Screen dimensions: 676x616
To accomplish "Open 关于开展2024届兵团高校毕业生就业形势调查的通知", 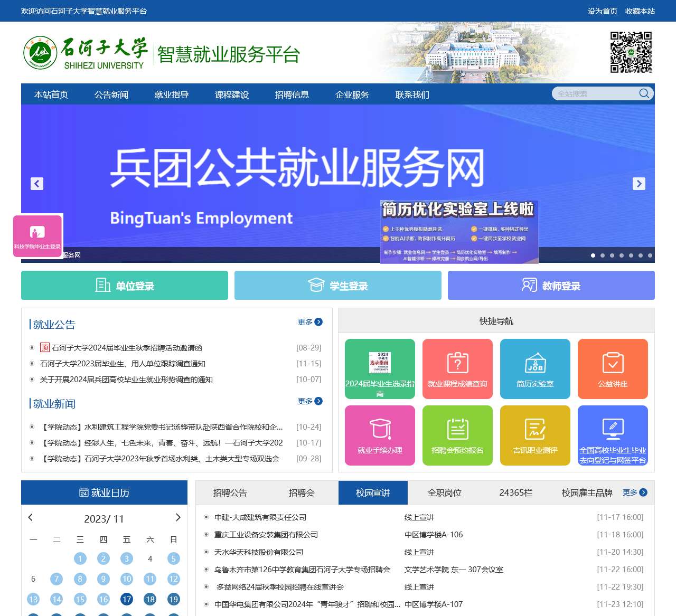I will [x=126, y=380].
